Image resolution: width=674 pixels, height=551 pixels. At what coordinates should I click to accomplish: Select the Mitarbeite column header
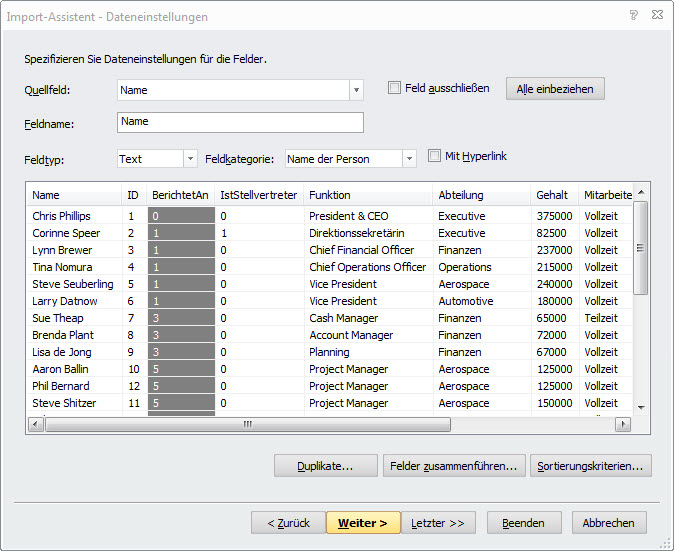coord(606,195)
